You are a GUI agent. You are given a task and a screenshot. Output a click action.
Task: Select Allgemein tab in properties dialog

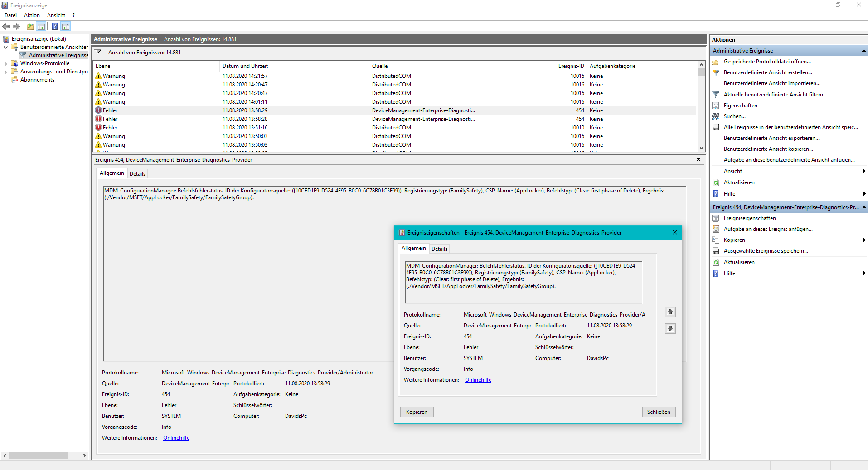tap(413, 248)
